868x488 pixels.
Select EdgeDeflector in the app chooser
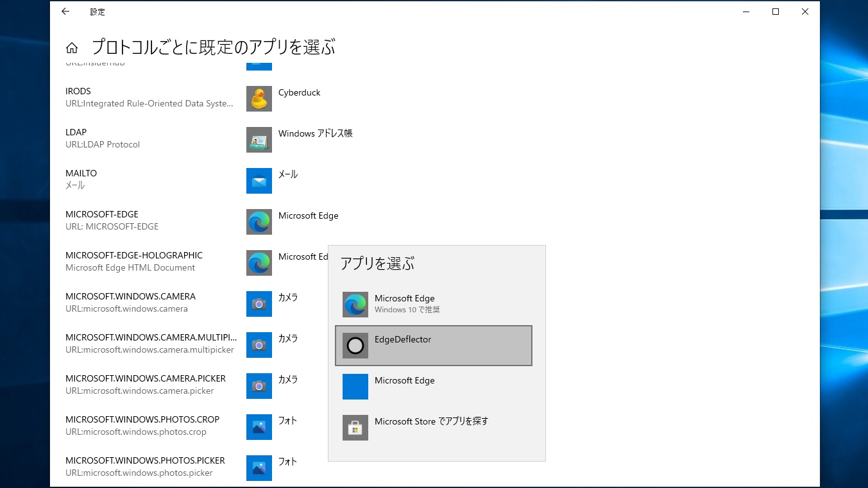click(x=434, y=346)
